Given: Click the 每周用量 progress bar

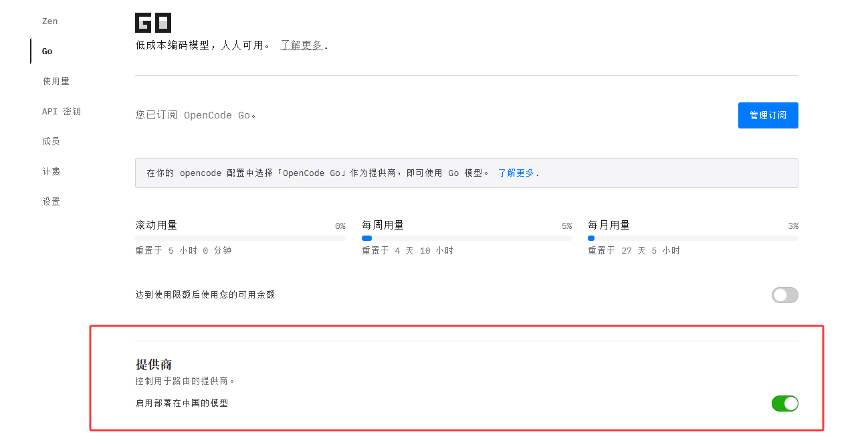Looking at the screenshot, I should coord(467,238).
